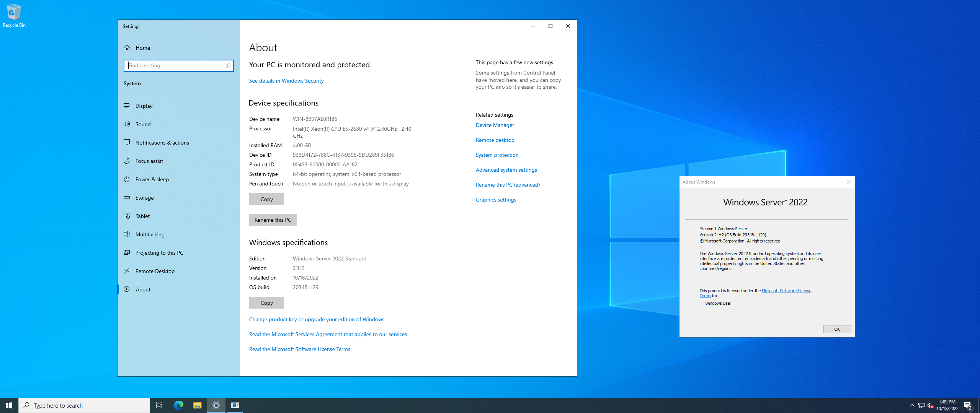This screenshot has width=980, height=413.
Task: Click the Remote Desktop icon in sidebar
Action: (x=127, y=271)
